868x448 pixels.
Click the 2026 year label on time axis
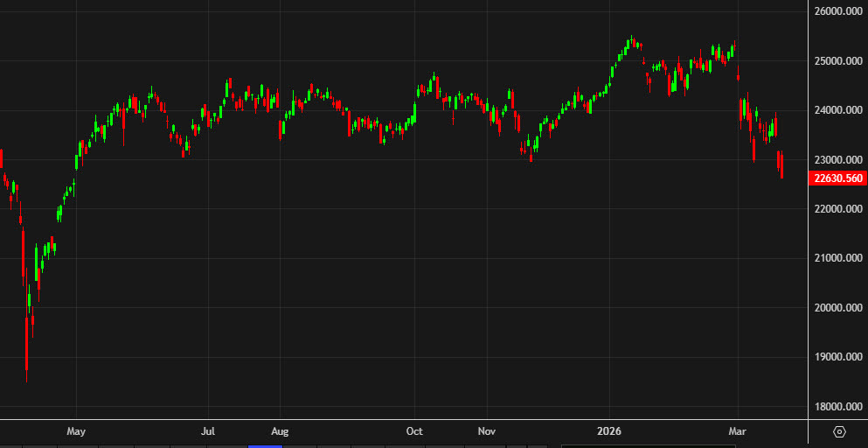pyautogui.click(x=609, y=431)
